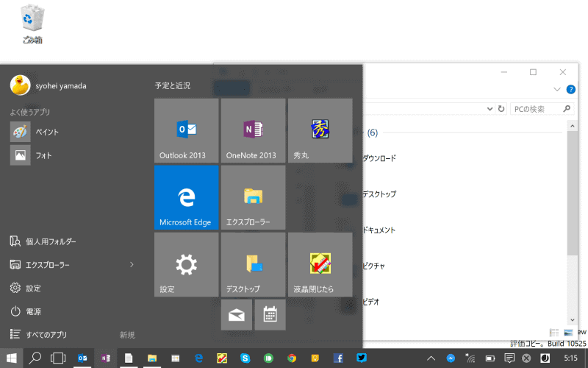Click the 予定と近況 group heading
This screenshot has height=368, width=588.
coord(173,85)
